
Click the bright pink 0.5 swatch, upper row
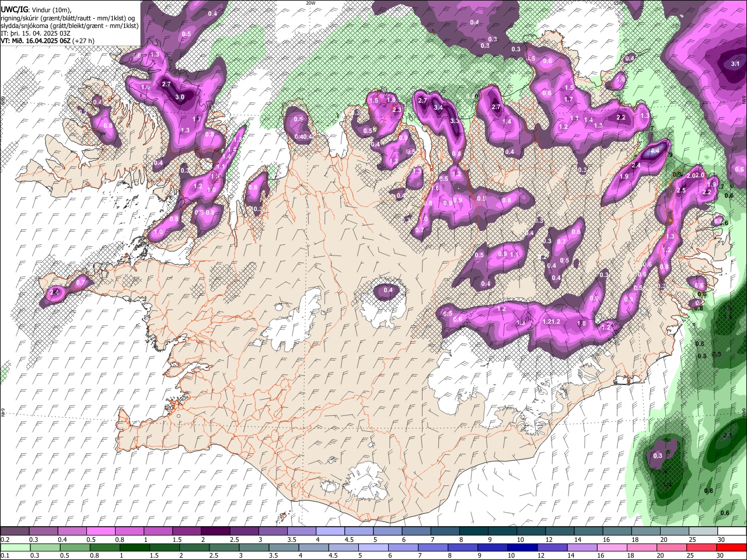tap(100, 531)
